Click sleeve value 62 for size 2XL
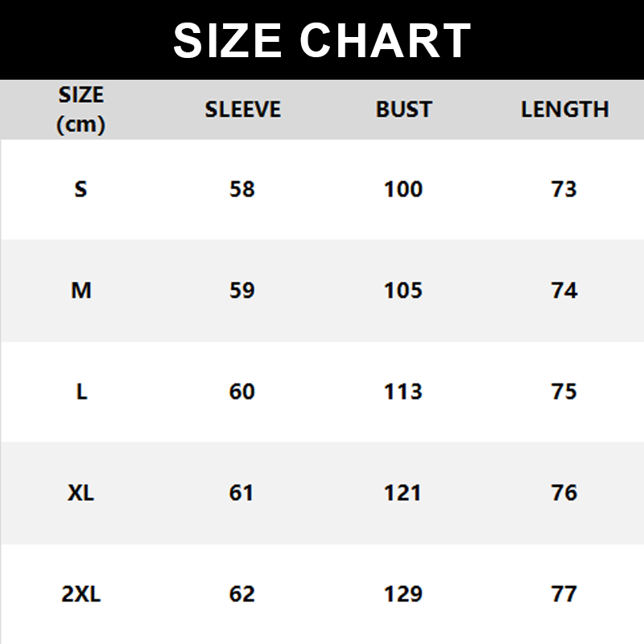Viewport: 644px width, 644px height. 242,594
